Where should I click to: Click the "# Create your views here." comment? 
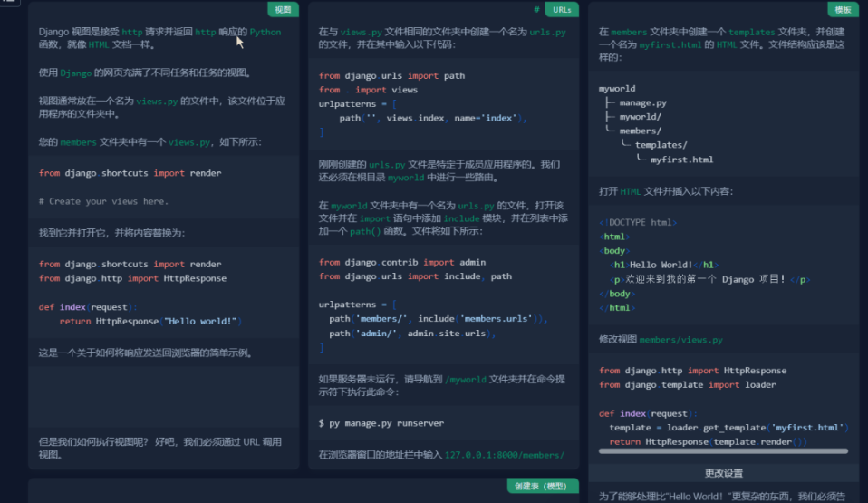103,201
